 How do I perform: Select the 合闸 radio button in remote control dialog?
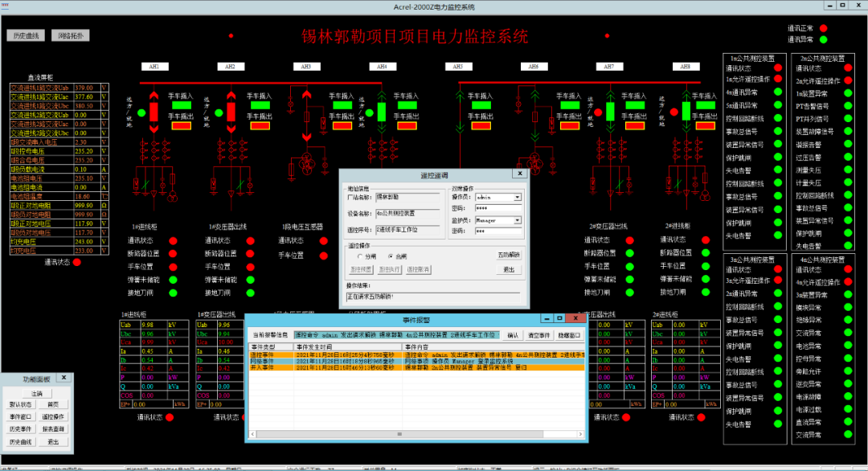tap(390, 256)
